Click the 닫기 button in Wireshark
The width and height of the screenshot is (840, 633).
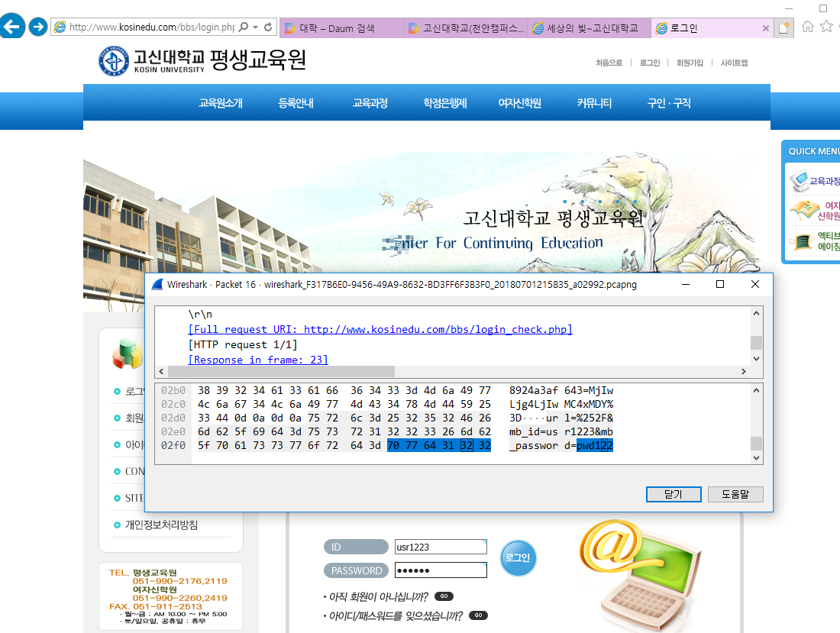(674, 494)
